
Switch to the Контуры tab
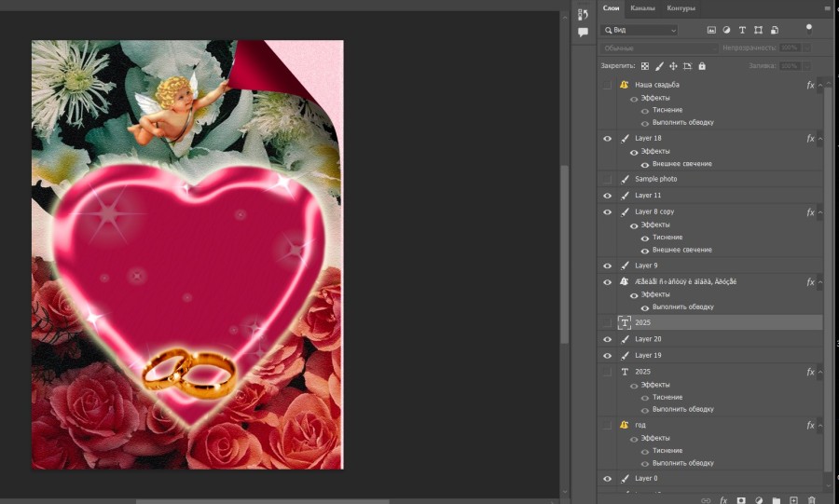coord(681,8)
